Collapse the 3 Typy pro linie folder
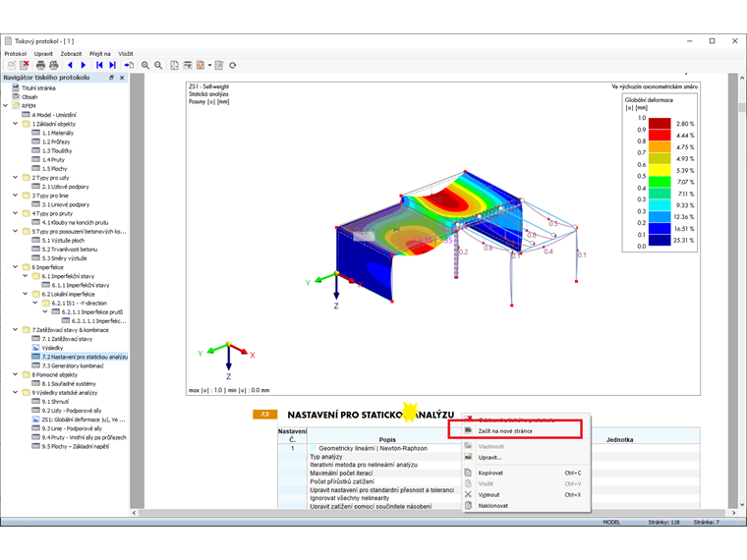This screenshot has width=747, height=560. (16, 196)
